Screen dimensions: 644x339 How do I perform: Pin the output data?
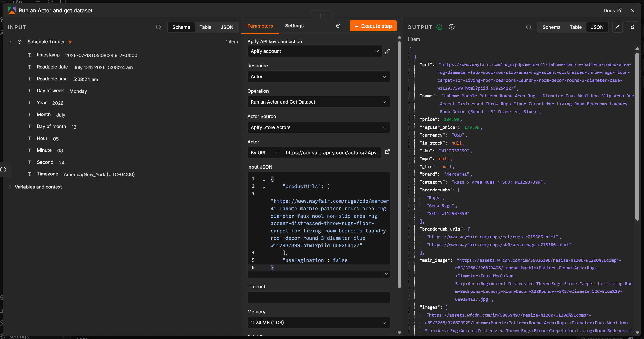click(632, 27)
